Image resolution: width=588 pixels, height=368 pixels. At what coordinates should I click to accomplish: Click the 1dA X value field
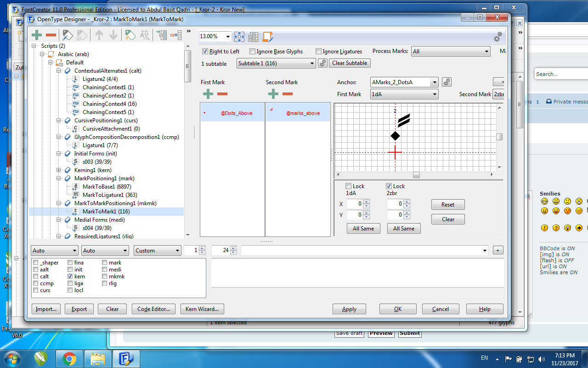(x=354, y=204)
